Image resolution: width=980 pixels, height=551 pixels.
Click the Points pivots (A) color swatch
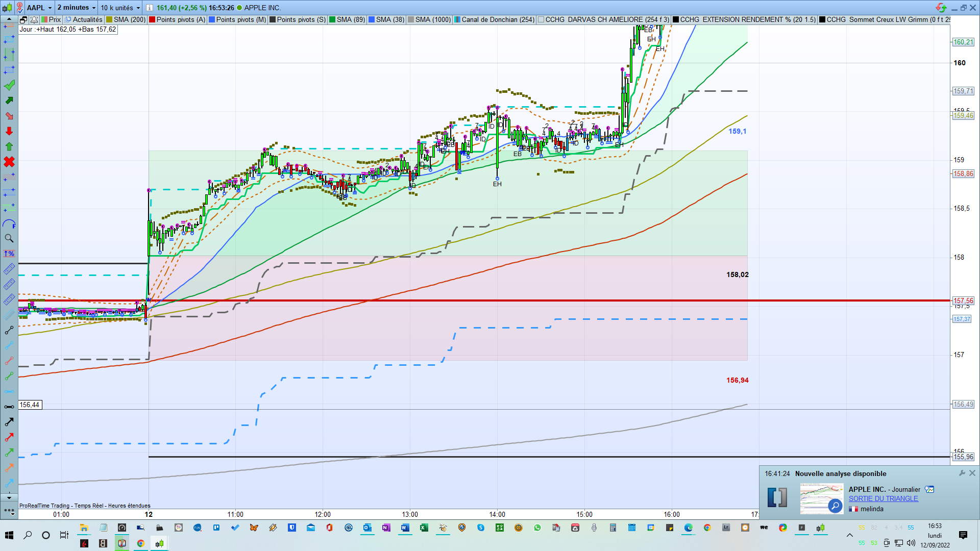click(152, 19)
